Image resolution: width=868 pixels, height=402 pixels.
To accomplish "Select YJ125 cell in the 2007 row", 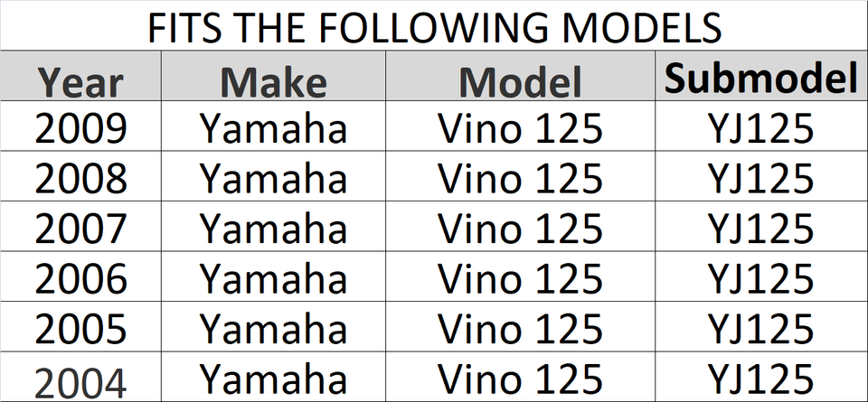I will (761, 226).
